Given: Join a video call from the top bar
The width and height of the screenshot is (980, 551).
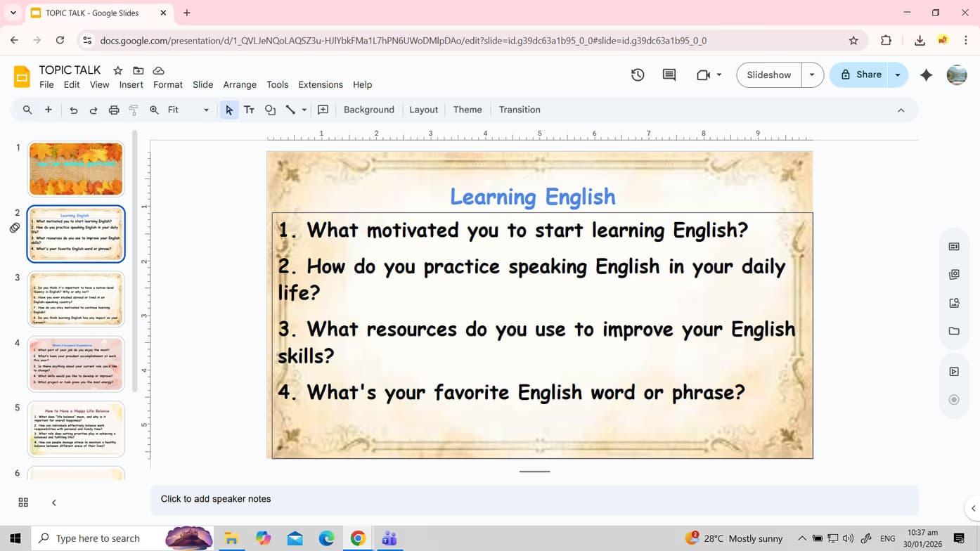Looking at the screenshot, I should 702,74.
